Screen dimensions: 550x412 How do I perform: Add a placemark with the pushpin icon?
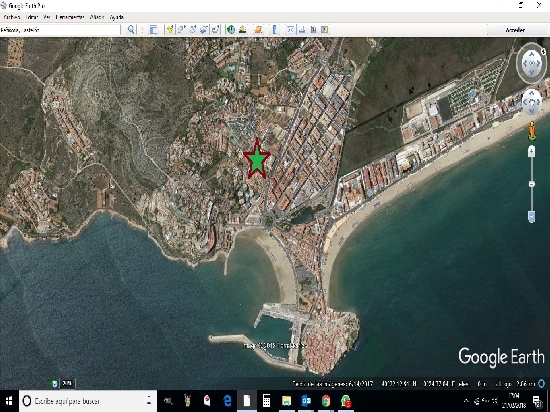(x=170, y=30)
